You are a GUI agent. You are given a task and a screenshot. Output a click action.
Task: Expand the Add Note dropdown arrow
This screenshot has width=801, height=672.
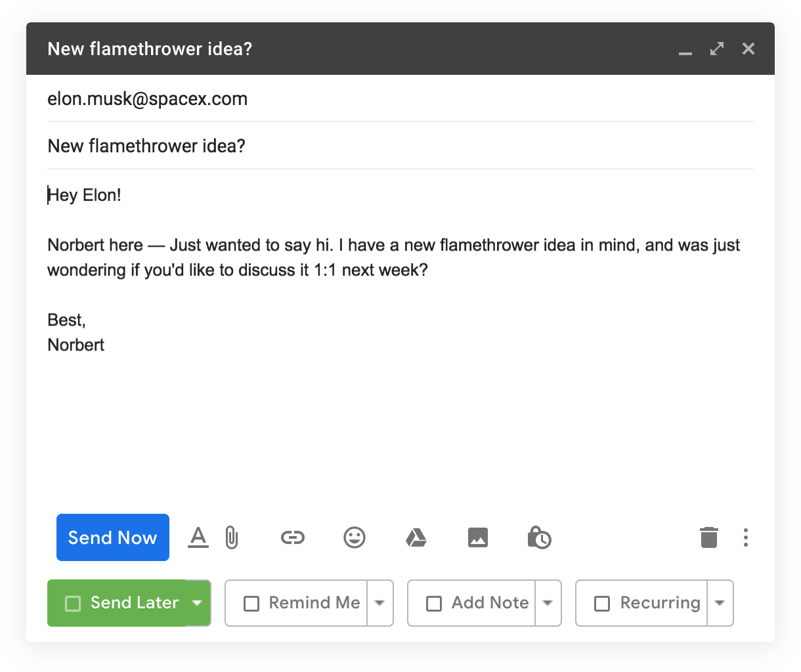[x=548, y=603]
